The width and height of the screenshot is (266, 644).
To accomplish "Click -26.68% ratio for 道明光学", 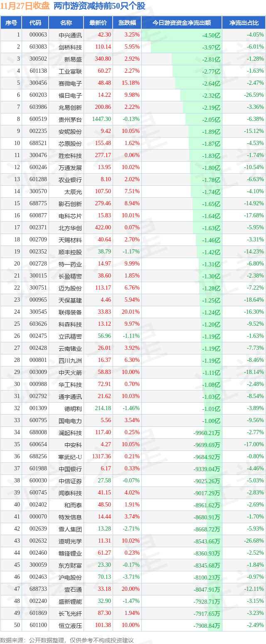I will click(x=254, y=541).
